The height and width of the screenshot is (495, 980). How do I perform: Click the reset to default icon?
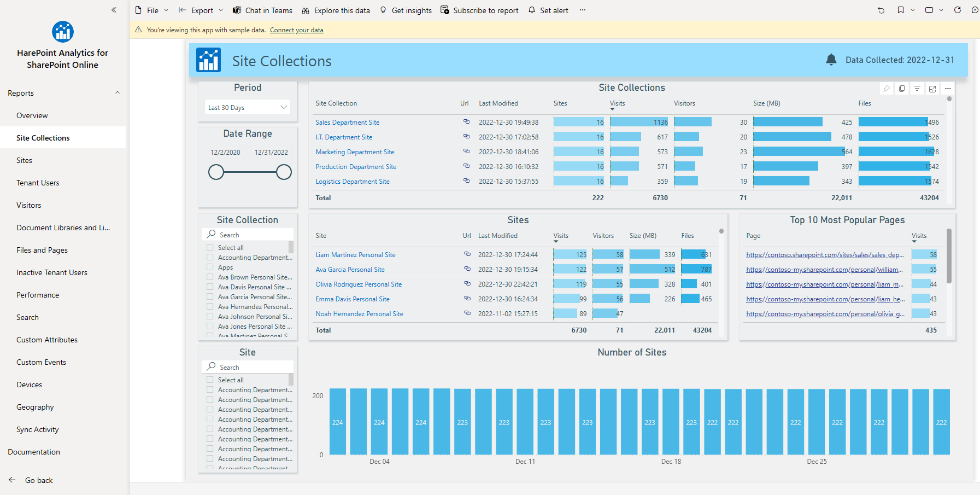coord(881,10)
